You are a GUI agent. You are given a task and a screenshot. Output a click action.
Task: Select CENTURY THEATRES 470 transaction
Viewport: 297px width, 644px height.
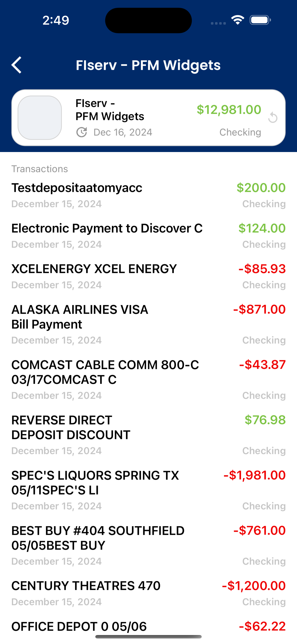tap(148, 593)
